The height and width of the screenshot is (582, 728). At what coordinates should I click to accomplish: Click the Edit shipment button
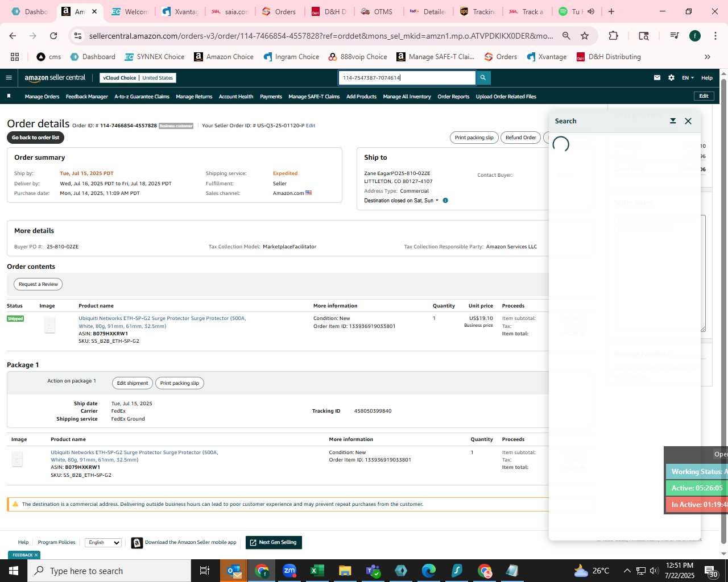133,383
